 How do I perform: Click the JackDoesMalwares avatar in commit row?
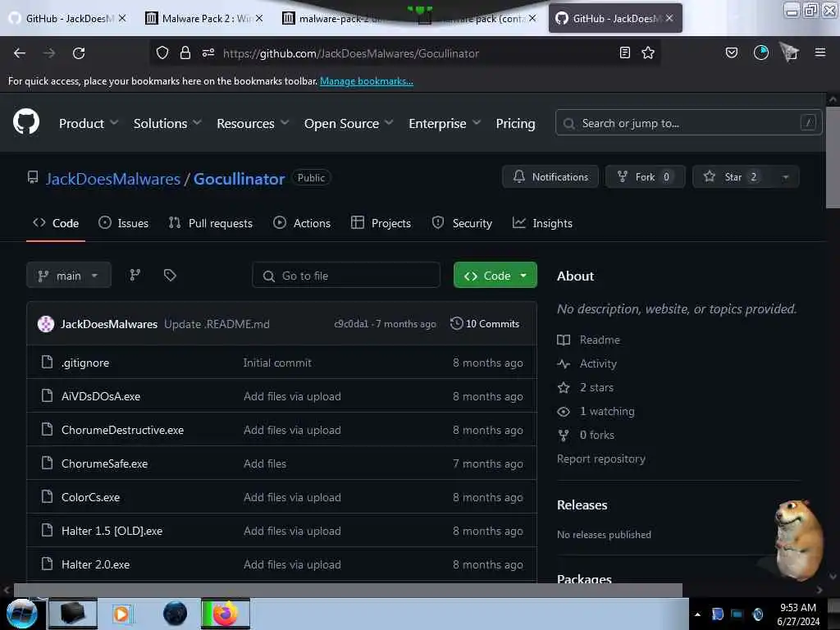coord(46,323)
